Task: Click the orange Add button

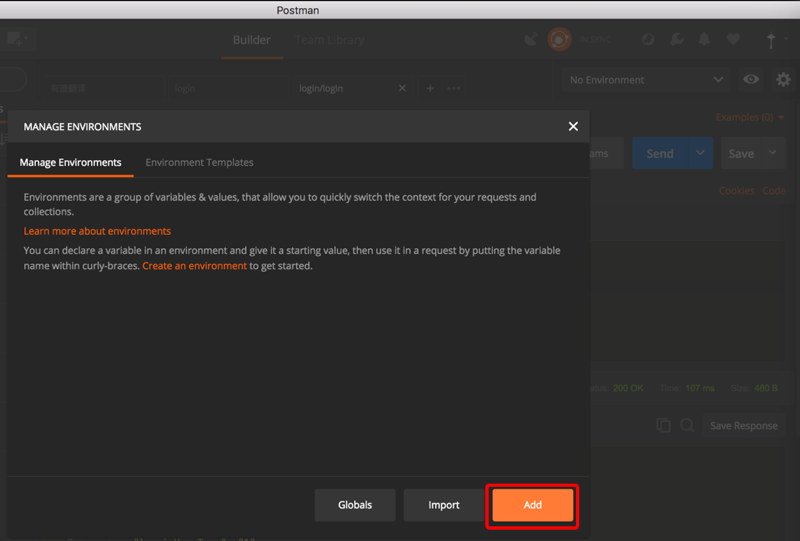Action: (x=532, y=505)
